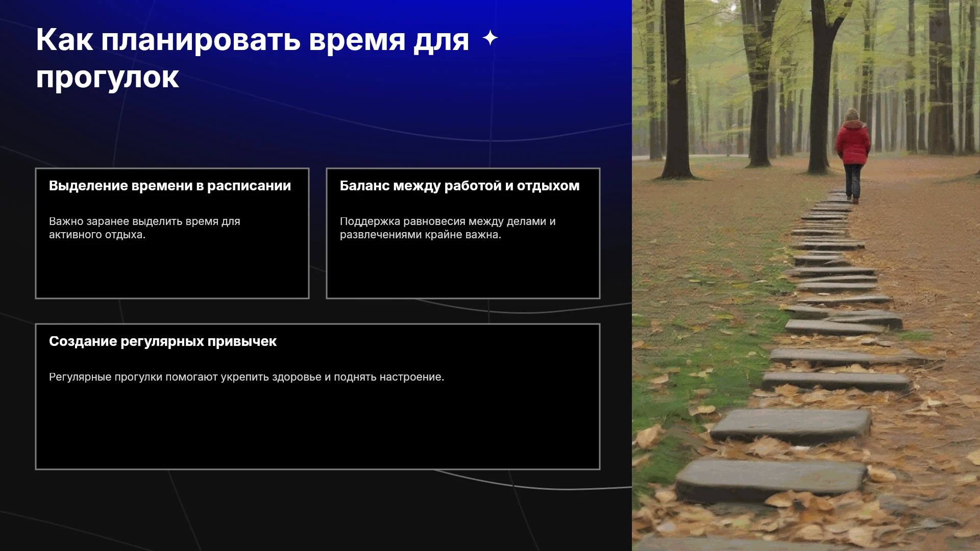Select the title line 'Как планировать время для'
The height and width of the screenshot is (551, 980).
click(252, 40)
